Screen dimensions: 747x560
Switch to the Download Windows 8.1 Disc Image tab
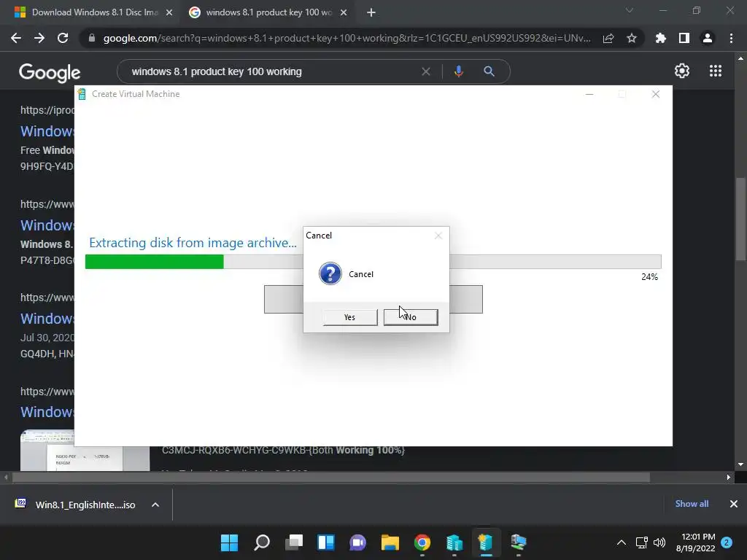tap(94, 12)
